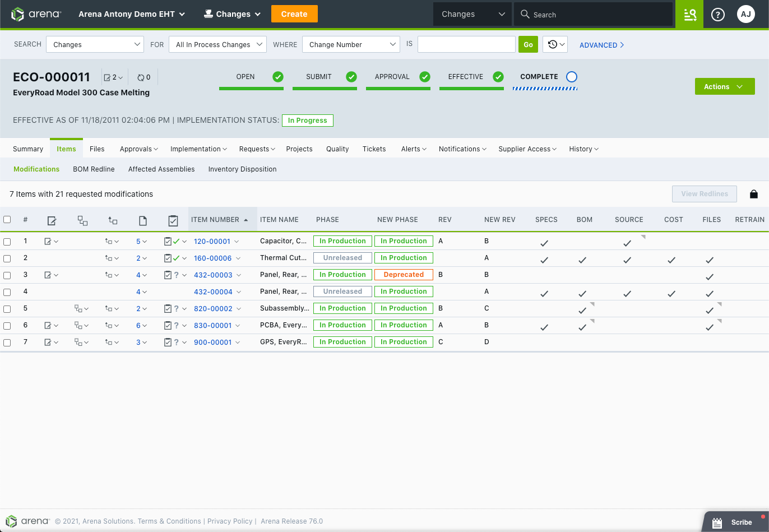
Task: Click the magnifier icon in the search box
Action: tap(525, 15)
